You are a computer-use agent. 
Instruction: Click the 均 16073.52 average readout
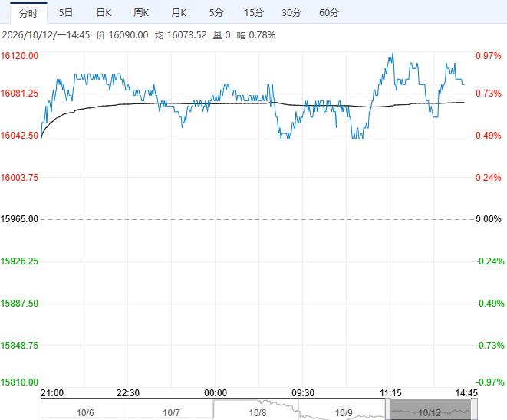point(180,35)
